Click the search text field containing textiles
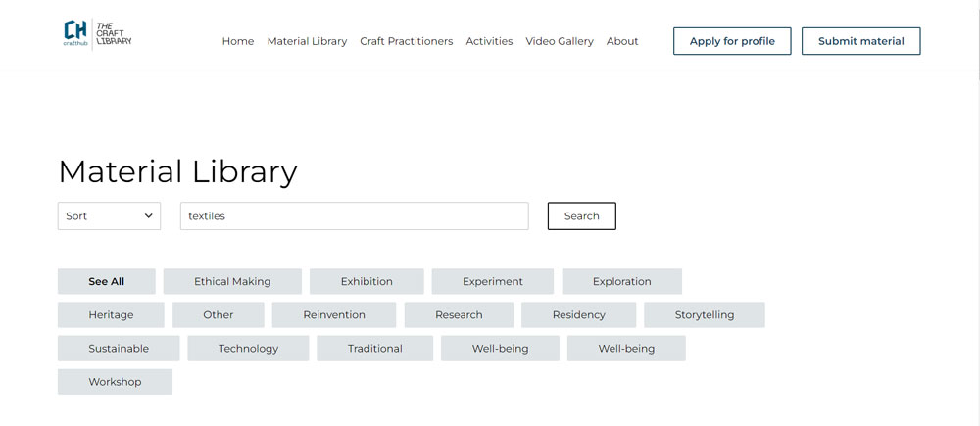 pos(354,216)
